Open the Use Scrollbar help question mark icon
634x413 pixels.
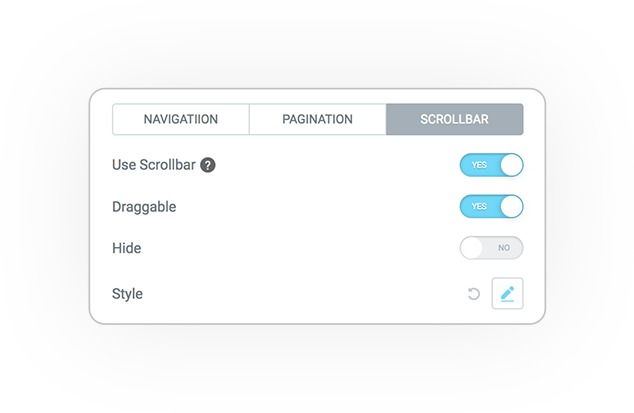(208, 165)
